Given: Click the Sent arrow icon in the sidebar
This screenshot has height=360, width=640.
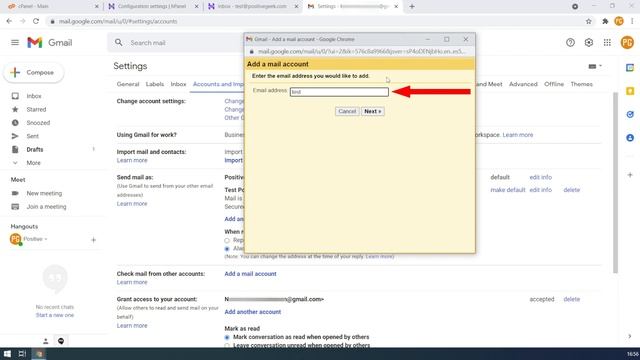Looking at the screenshot, I should (15, 136).
